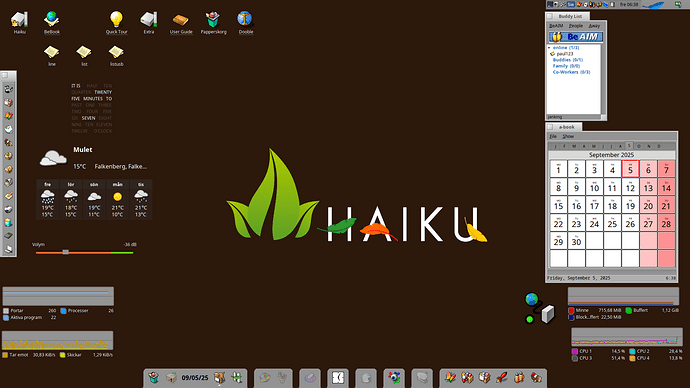This screenshot has width=690, height=388.
Task: Click the a-book window title tab
Action: point(565,127)
